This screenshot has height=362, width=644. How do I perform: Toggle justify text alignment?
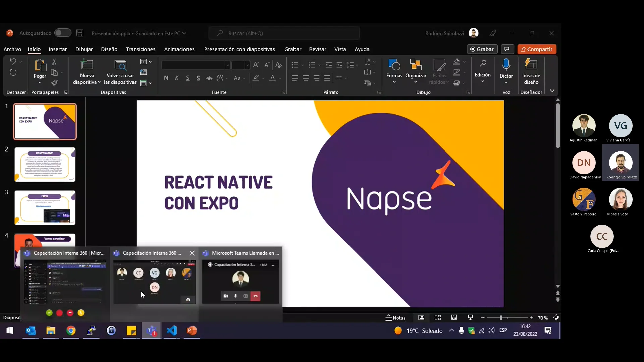coord(327,78)
